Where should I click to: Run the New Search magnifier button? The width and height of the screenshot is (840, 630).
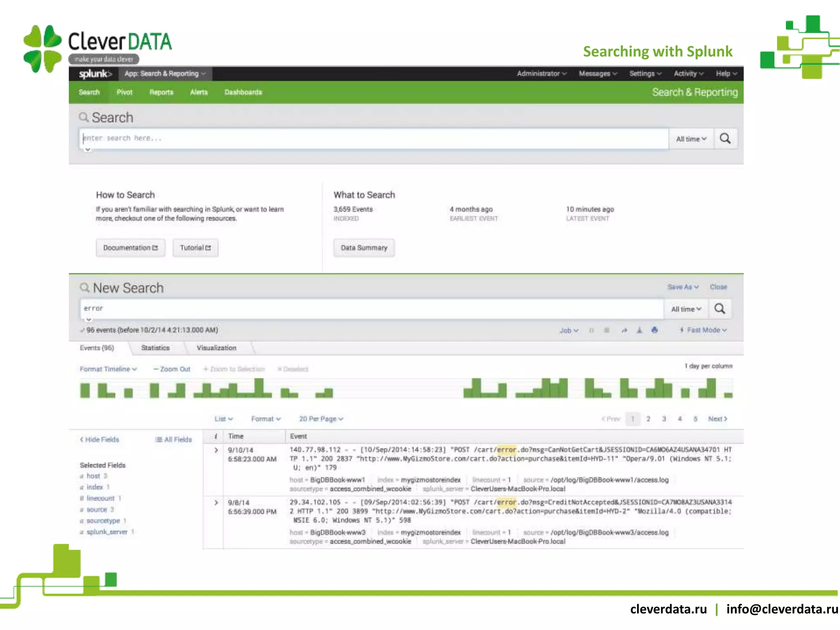[720, 308]
